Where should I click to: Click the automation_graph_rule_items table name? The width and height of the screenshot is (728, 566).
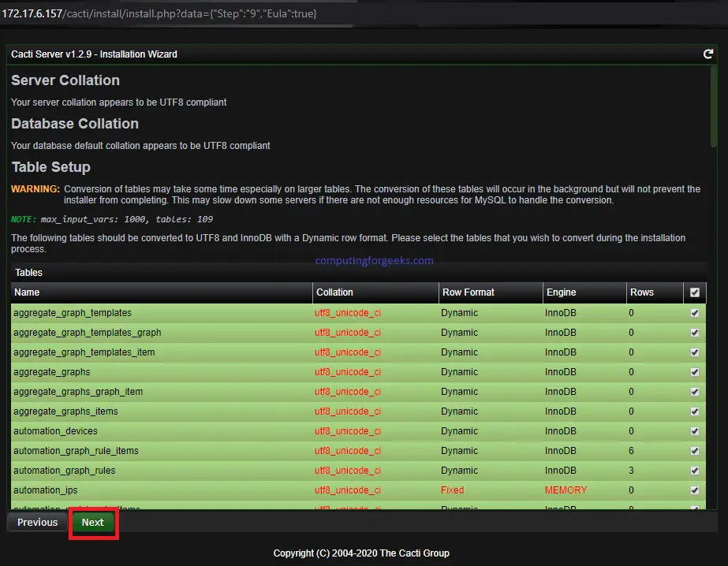click(76, 451)
